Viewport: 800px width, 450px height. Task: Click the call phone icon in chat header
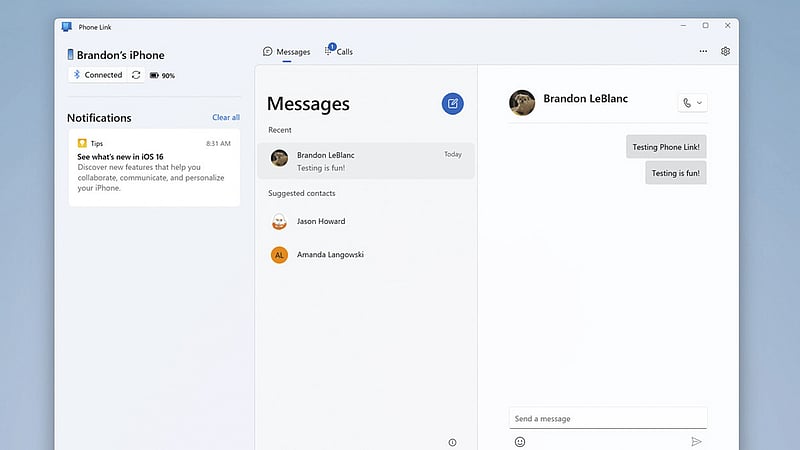tap(687, 103)
